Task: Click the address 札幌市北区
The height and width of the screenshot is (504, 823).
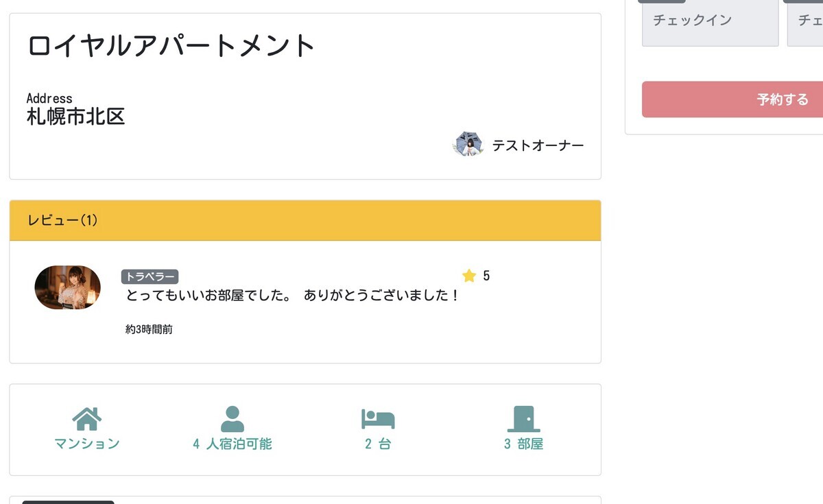Action: pos(75,117)
